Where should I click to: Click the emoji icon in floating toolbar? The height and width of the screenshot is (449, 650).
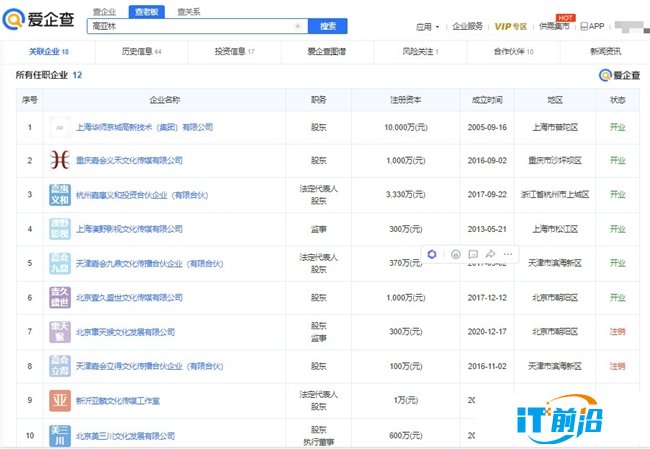tap(456, 254)
